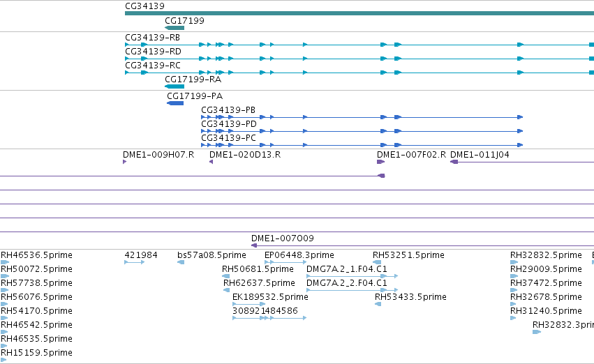Screen dimensions: 594x364
Task: Select the EK189532.5prime label
Action: 271,297
